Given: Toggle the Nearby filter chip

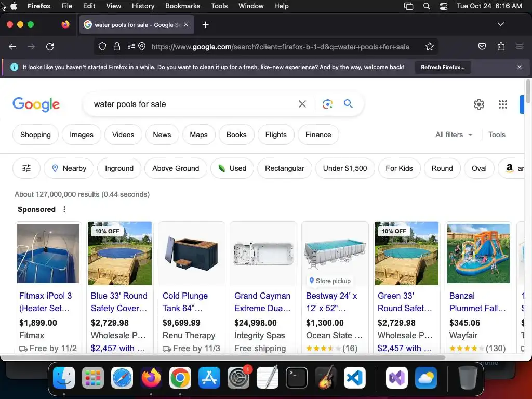Looking at the screenshot, I should tap(69, 168).
